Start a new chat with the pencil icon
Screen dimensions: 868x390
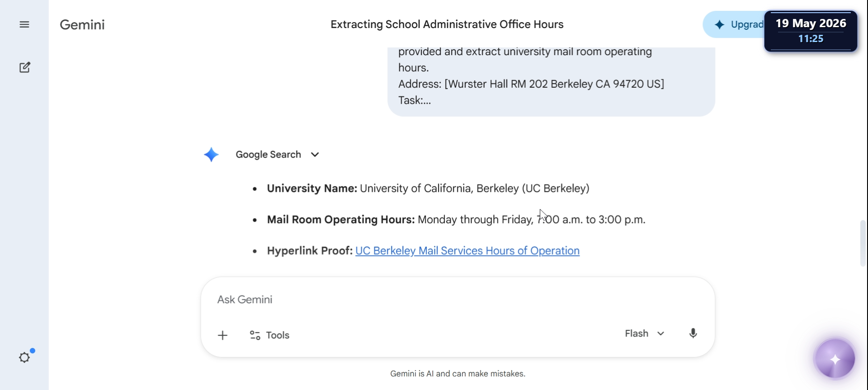(x=25, y=67)
